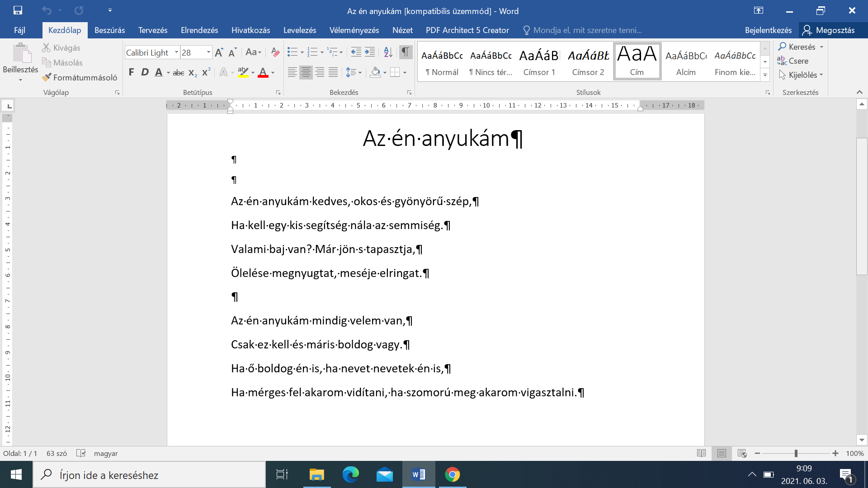868x488 pixels.
Task: Open the Change Case (Aa) dropdown
Action: [253, 52]
